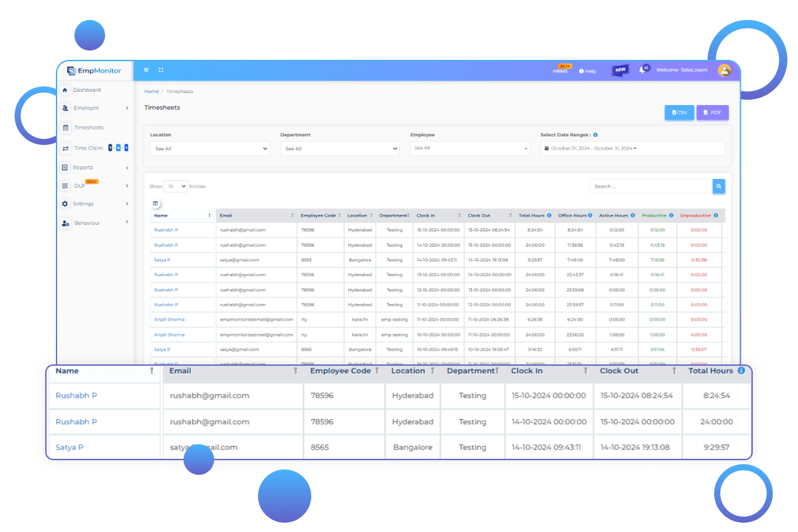Export timesheets with the CSV button

679,112
